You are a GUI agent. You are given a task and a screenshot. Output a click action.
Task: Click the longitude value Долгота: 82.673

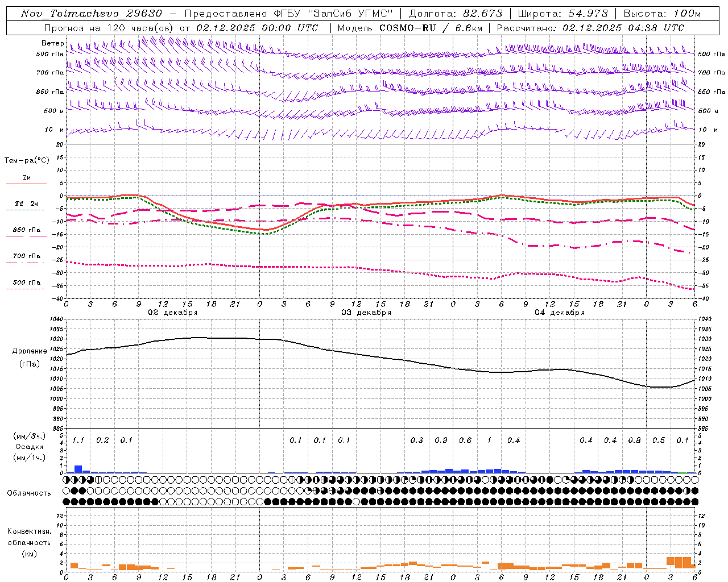click(456, 14)
